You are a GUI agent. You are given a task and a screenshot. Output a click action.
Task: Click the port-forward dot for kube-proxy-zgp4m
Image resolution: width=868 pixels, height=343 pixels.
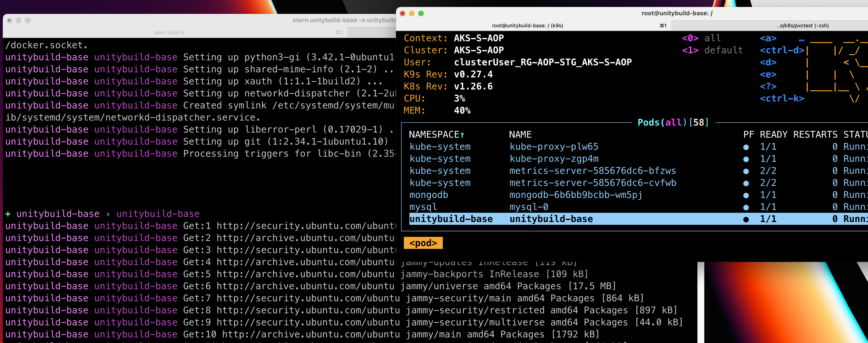click(x=746, y=159)
